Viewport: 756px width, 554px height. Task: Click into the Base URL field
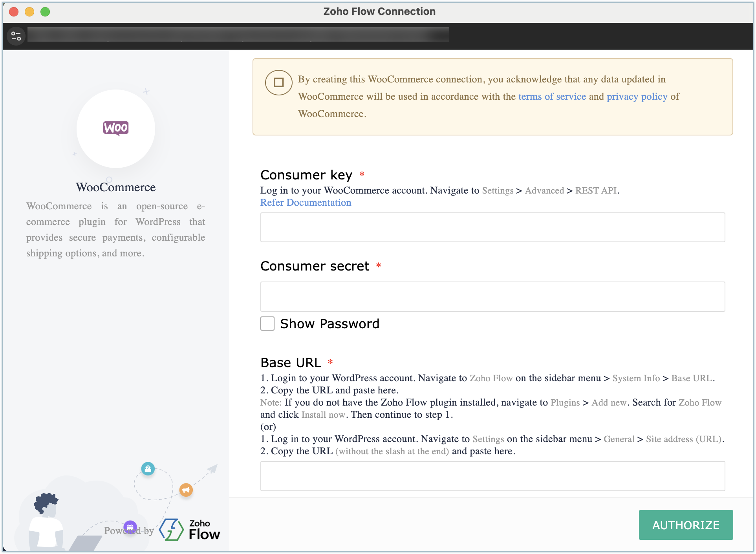point(492,476)
